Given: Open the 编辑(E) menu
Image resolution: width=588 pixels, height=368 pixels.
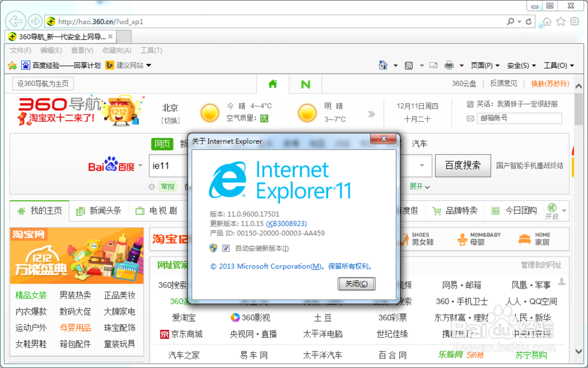Looking at the screenshot, I should (x=51, y=50).
